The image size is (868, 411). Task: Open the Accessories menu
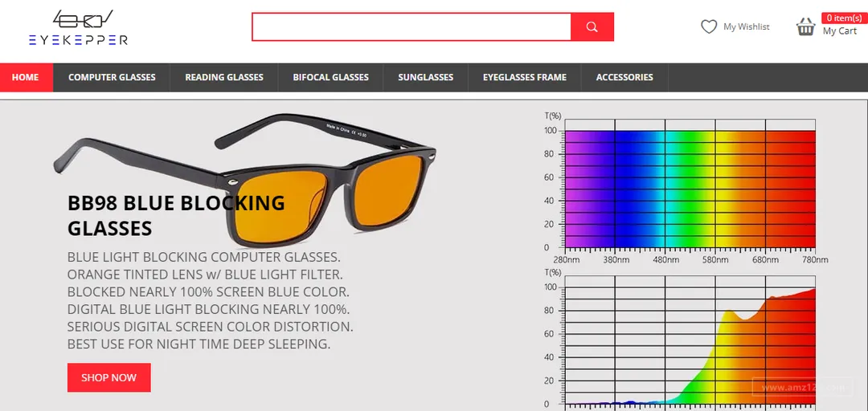click(624, 77)
